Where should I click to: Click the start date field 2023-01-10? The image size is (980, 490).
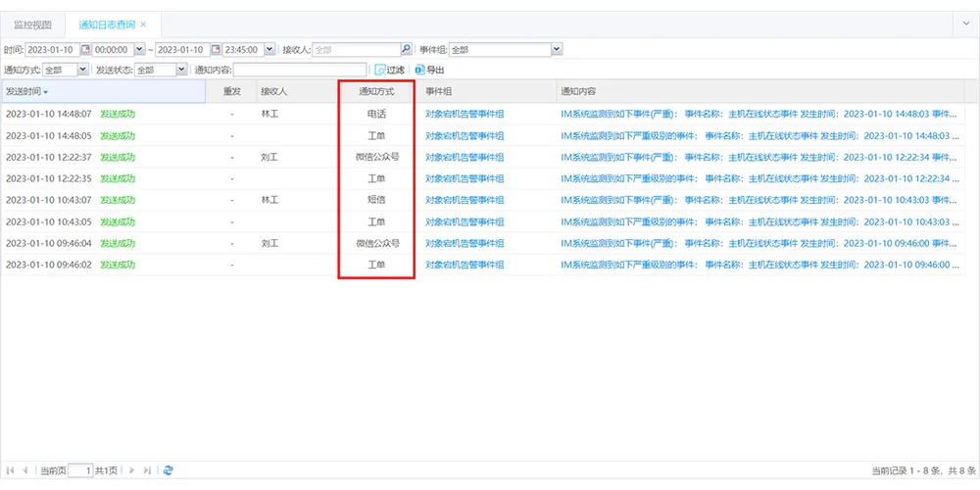(53, 49)
